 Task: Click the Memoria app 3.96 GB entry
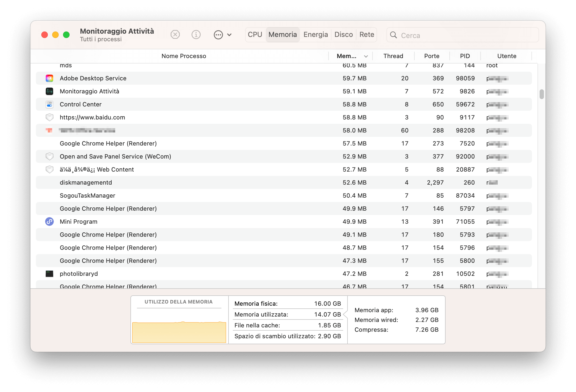[396, 310]
